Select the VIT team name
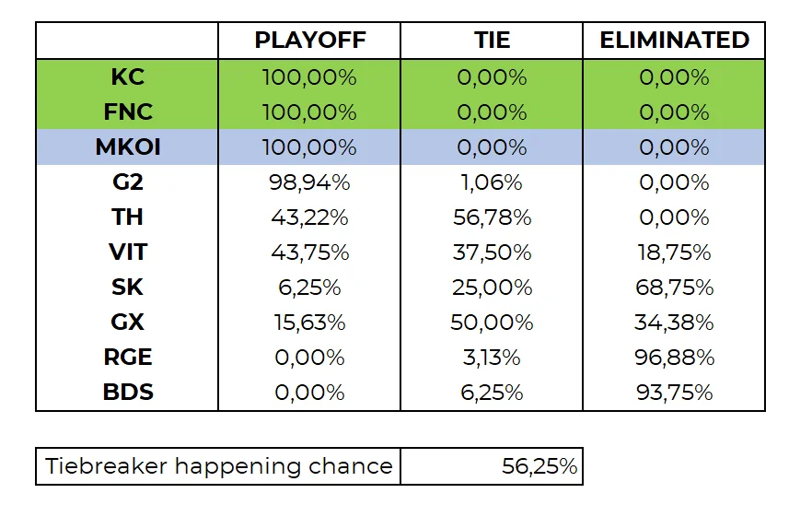Viewport: 812px width, 505px height. pos(127,252)
